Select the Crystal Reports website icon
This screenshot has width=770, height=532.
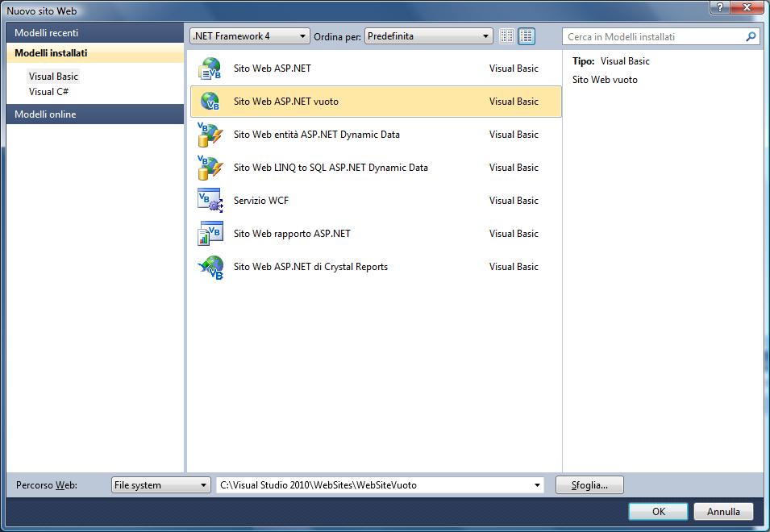(210, 267)
